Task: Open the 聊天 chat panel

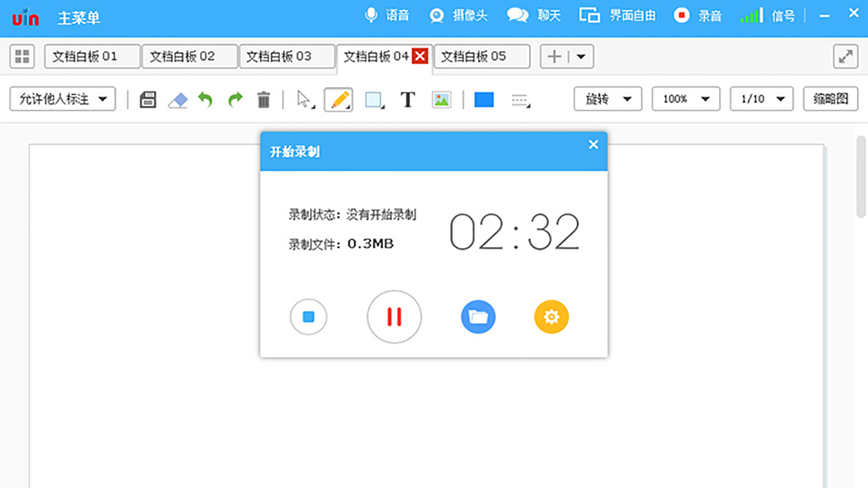Action: pos(533,16)
